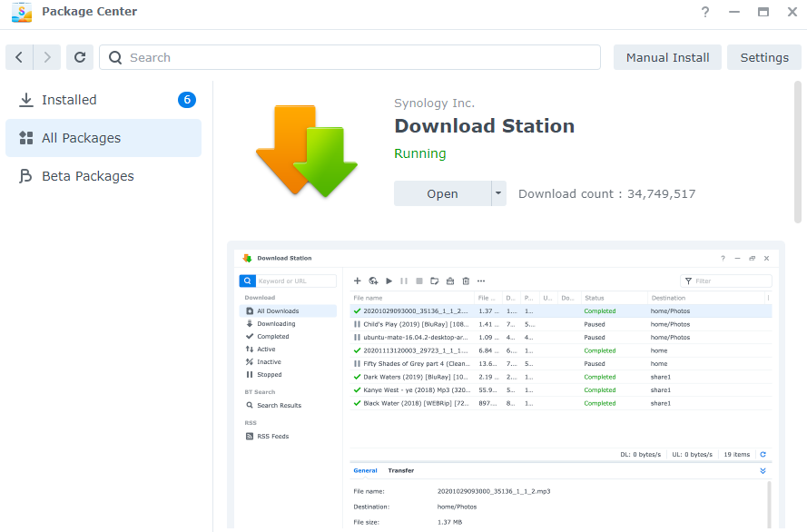807x532 pixels.
Task: Open Manual Install dialog
Action: point(667,57)
